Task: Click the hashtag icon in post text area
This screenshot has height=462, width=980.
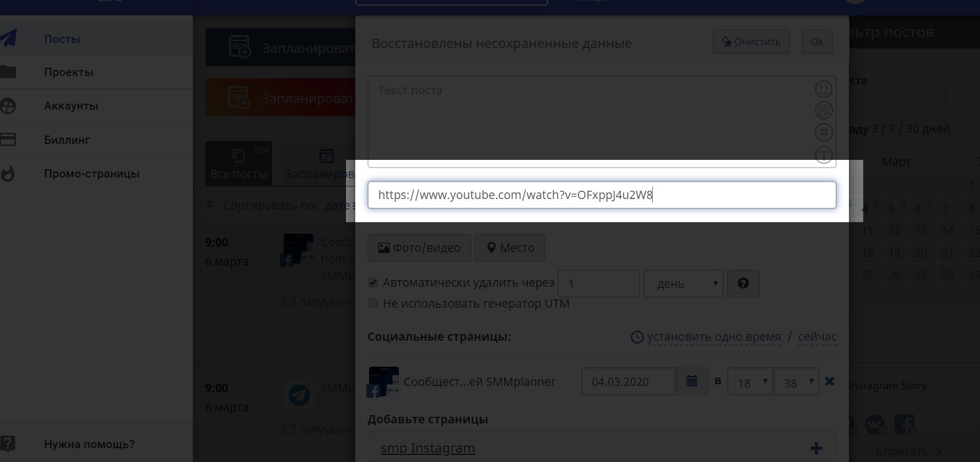Action: pyautogui.click(x=824, y=132)
